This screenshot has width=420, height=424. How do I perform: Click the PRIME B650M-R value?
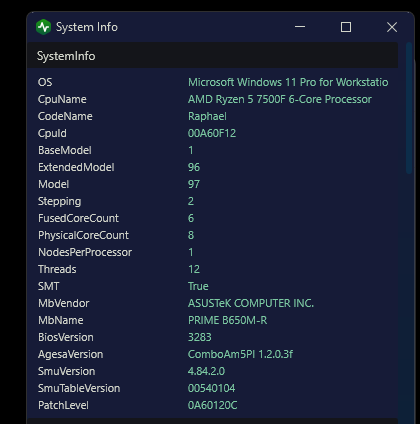[x=228, y=320]
